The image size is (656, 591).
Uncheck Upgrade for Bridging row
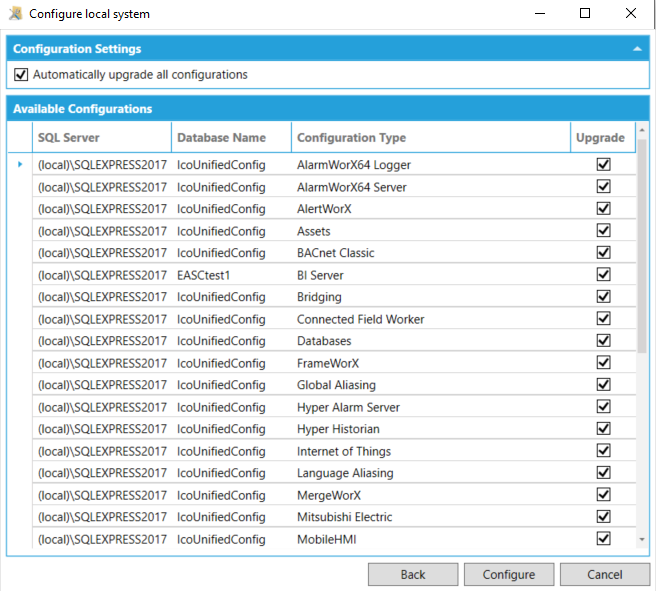click(603, 297)
